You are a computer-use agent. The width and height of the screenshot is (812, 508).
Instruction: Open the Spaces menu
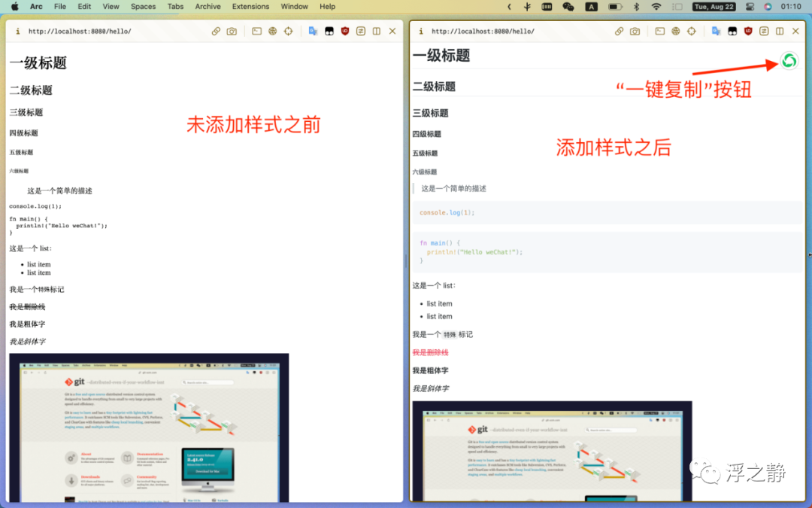143,6
